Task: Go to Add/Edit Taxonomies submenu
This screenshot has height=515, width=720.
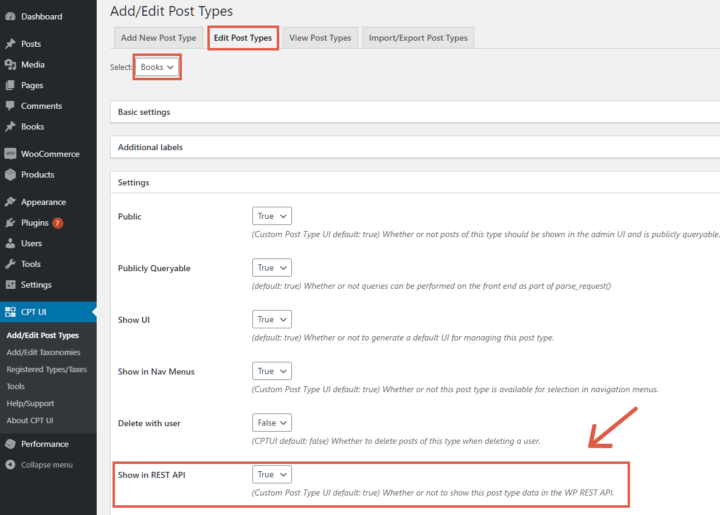Action: pos(43,353)
